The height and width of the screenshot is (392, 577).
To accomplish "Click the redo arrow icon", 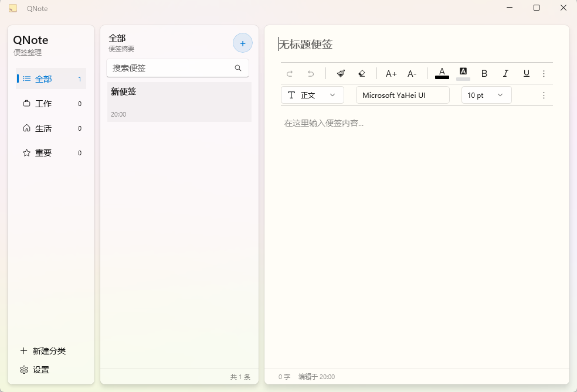I will pos(290,74).
